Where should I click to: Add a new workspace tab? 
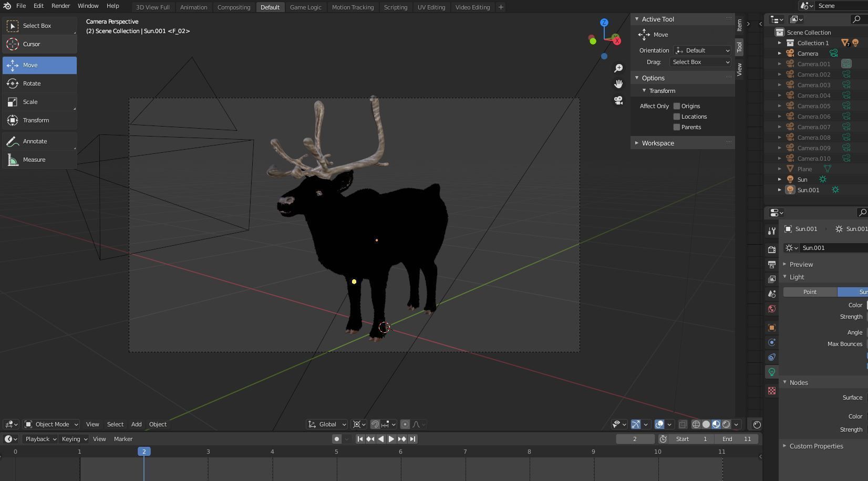501,7
